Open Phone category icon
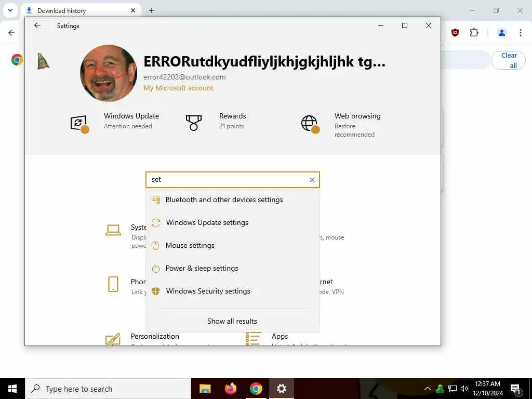The width and height of the screenshot is (532, 399). 113,284
